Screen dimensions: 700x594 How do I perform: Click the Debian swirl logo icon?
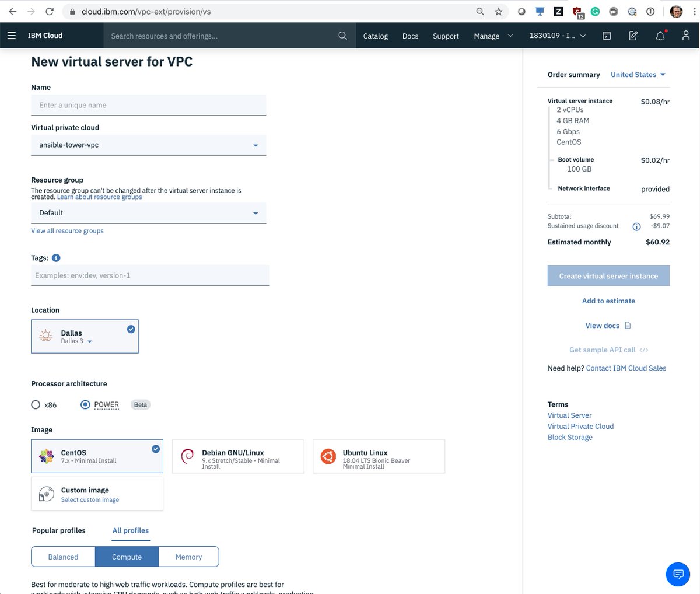tap(187, 456)
